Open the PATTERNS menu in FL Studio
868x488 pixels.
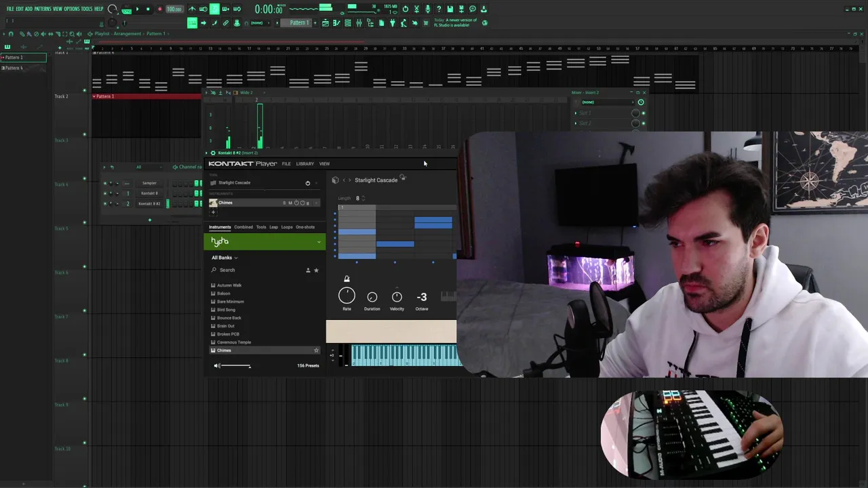tap(43, 9)
